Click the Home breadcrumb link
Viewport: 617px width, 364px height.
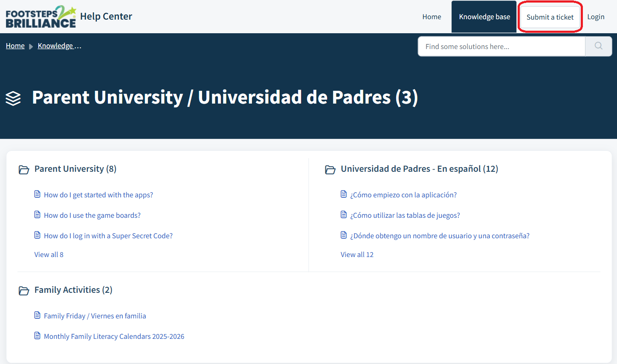[15, 46]
